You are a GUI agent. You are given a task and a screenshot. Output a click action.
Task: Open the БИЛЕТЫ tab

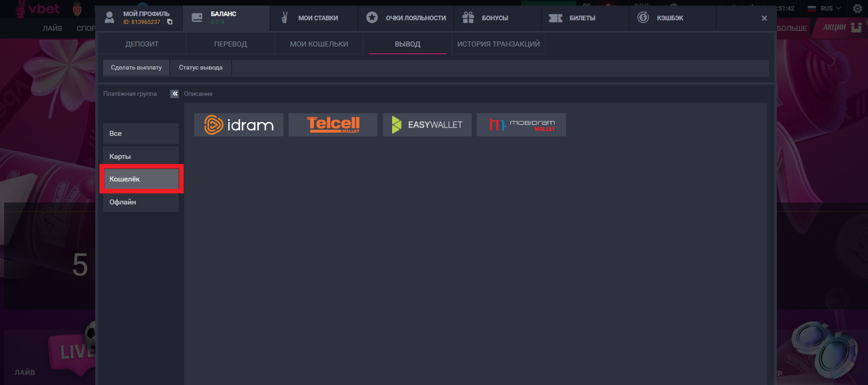point(585,18)
